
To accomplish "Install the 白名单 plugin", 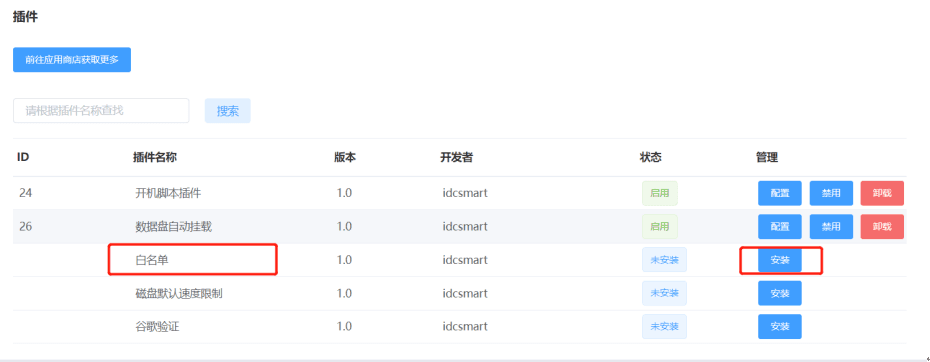I will [780, 260].
